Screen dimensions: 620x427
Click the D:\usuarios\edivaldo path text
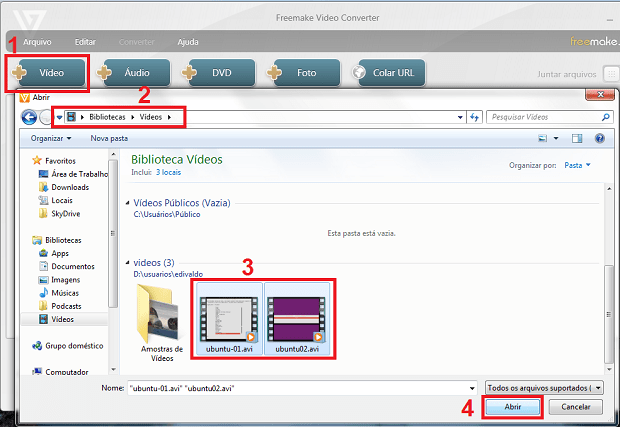click(x=168, y=274)
